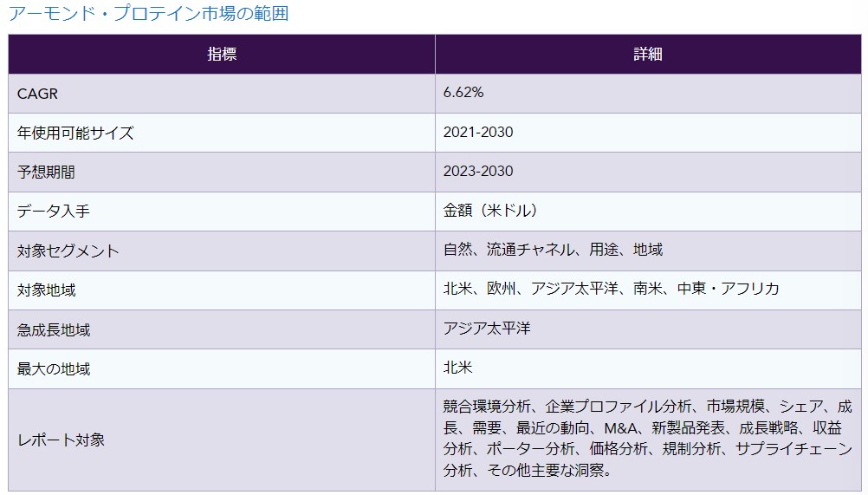The width and height of the screenshot is (868, 495).
Task: Select the 対象地域 row label
Action: point(46,290)
